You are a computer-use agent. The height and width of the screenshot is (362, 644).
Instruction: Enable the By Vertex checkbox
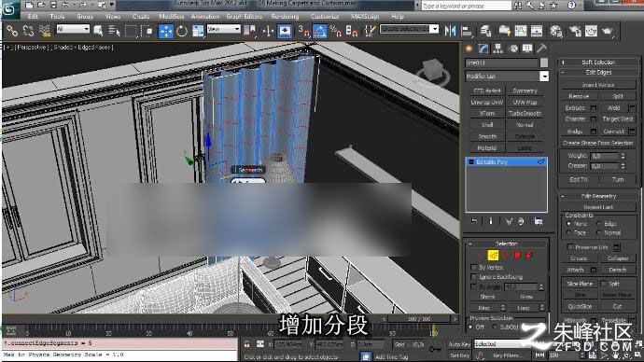(473, 267)
